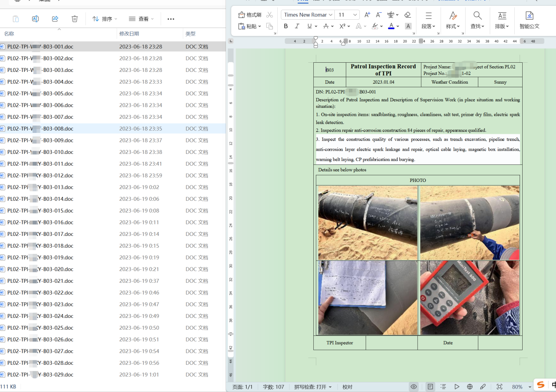
Task: Toggle italic formatting in the WPS ribbon
Action: [x=297, y=26]
